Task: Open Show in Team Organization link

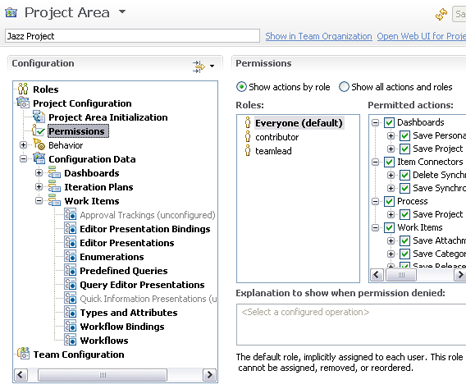Action: pyautogui.click(x=319, y=36)
